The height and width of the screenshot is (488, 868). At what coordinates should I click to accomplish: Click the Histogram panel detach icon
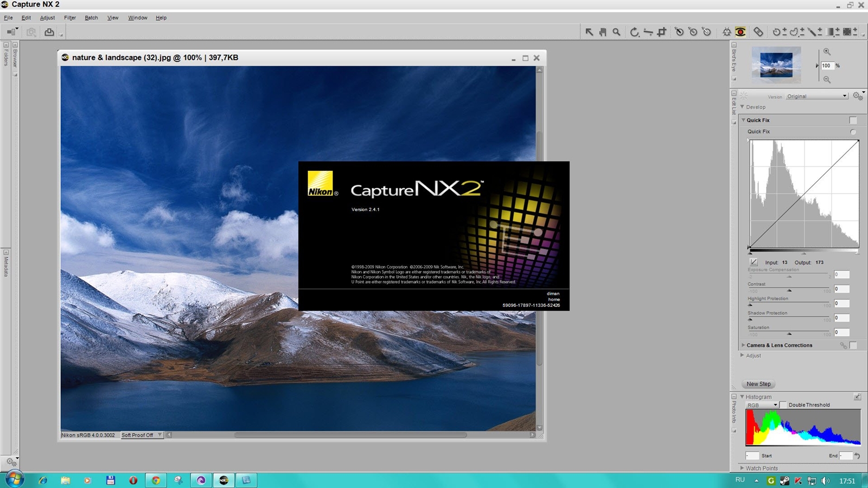point(858,397)
